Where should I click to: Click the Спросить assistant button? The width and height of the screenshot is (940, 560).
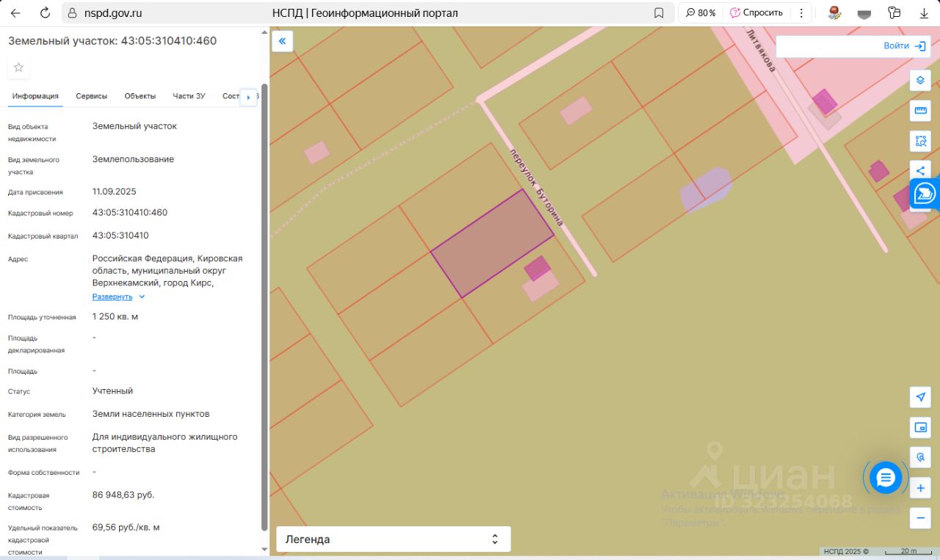pyautogui.click(x=756, y=12)
